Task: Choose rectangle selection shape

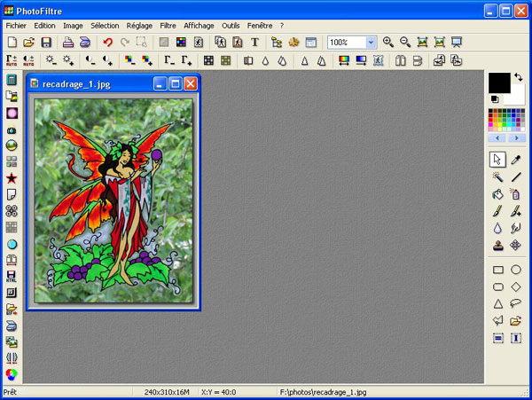Action: (497, 270)
